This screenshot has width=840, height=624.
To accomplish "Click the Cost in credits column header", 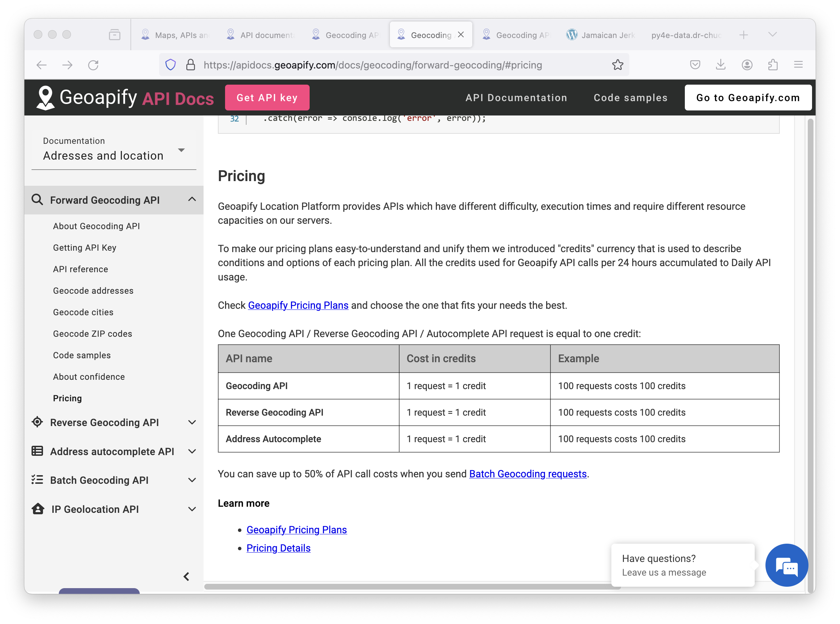I will click(474, 359).
